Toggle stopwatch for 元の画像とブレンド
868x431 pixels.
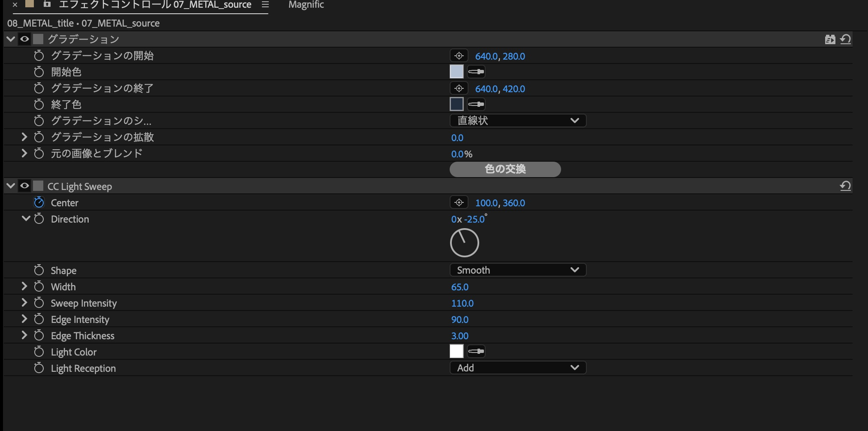click(39, 154)
